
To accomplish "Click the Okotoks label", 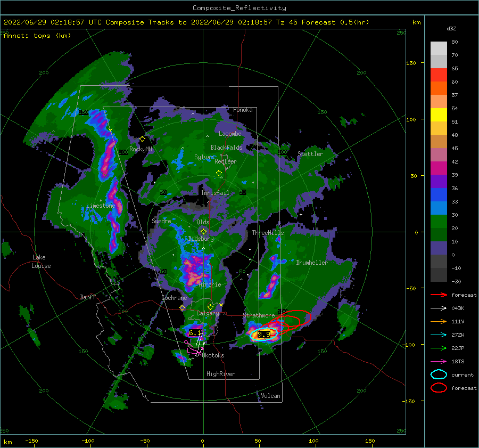I will pos(213,355).
